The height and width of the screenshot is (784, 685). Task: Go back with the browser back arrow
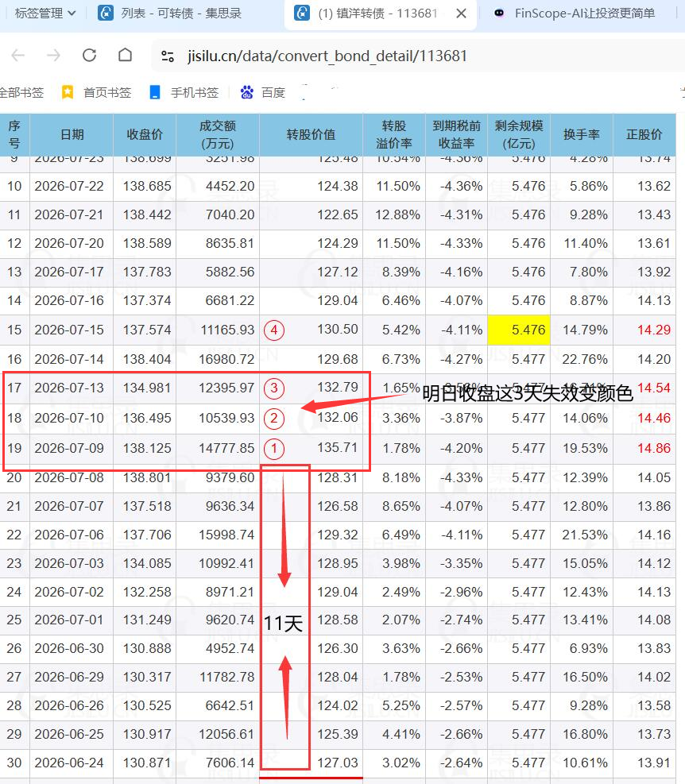click(x=18, y=56)
